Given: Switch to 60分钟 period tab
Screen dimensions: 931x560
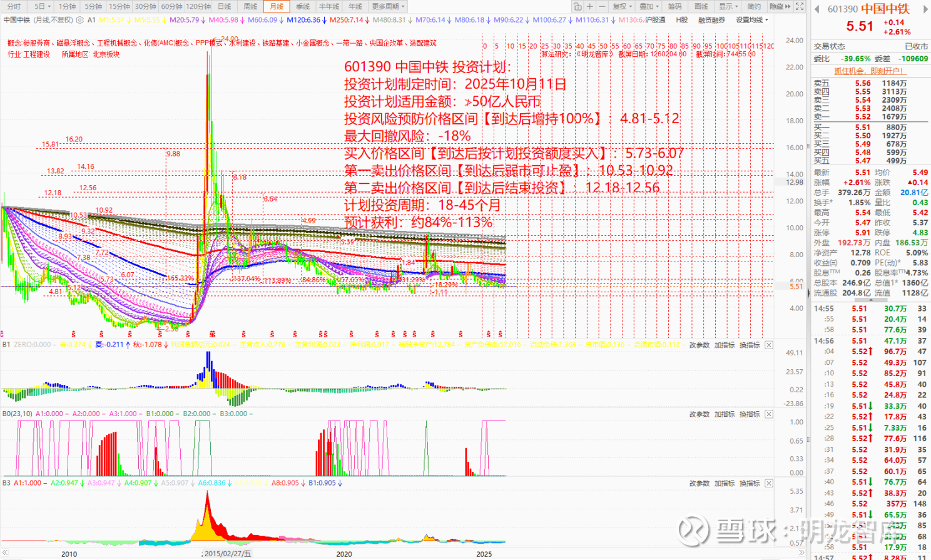Looking at the screenshot, I should coord(172,6).
